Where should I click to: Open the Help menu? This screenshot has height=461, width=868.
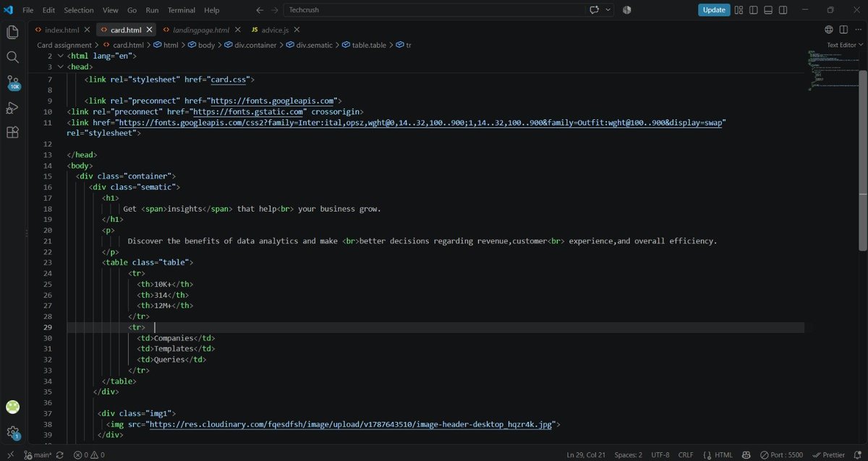click(212, 10)
